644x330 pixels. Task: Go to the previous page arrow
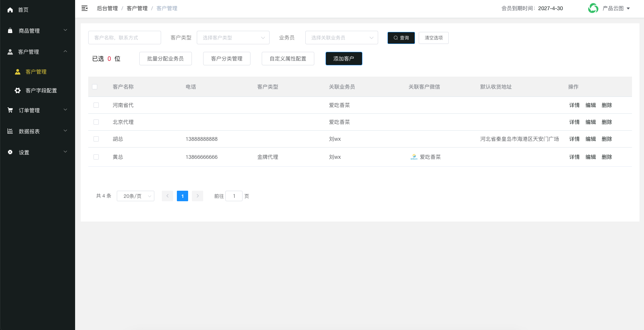coord(167,196)
